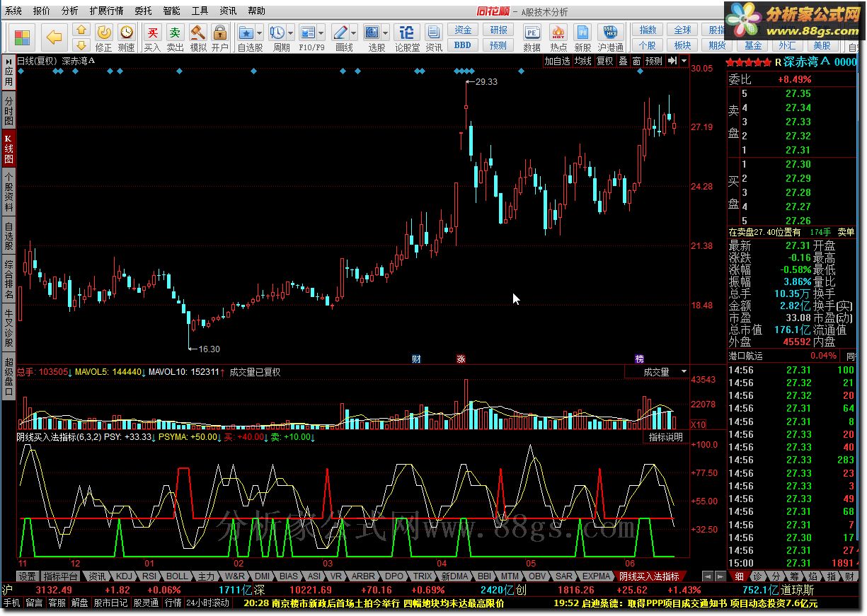Click the down arrow toolbar icon

point(81,45)
